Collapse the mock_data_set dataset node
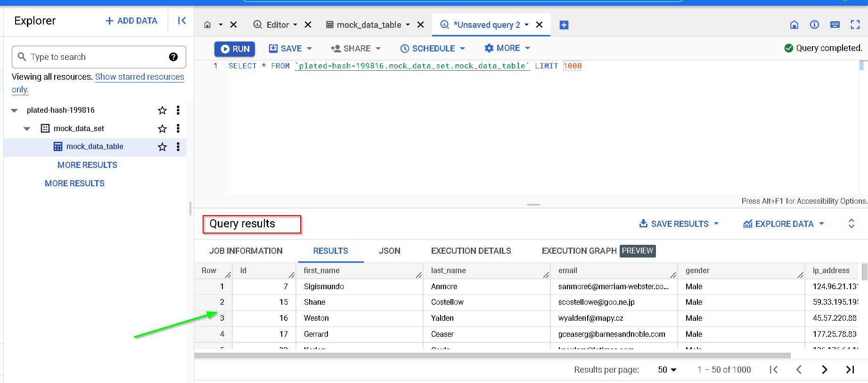This screenshot has width=868, height=383. [x=27, y=129]
